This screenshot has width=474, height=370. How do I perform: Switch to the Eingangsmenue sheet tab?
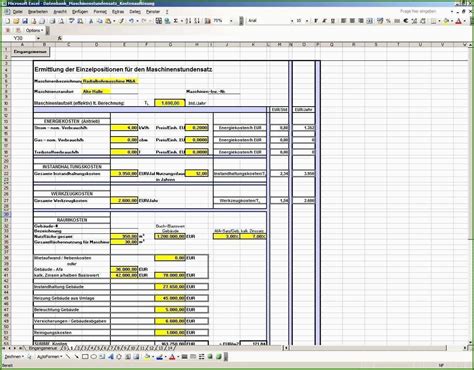point(43,348)
